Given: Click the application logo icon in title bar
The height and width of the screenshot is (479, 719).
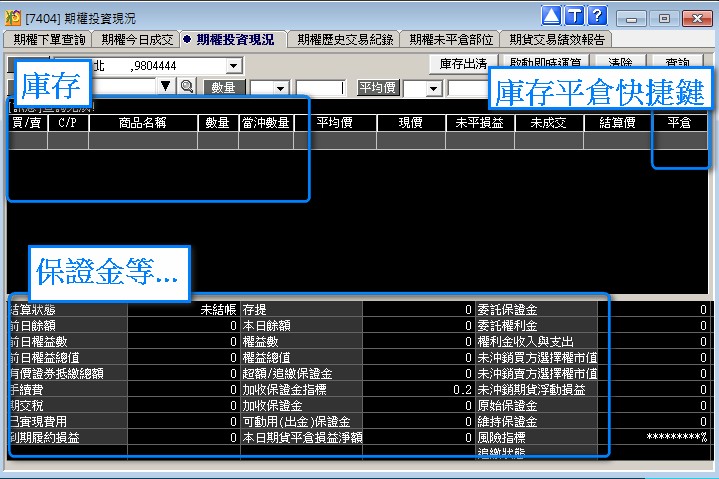Looking at the screenshot, I should [13, 18].
